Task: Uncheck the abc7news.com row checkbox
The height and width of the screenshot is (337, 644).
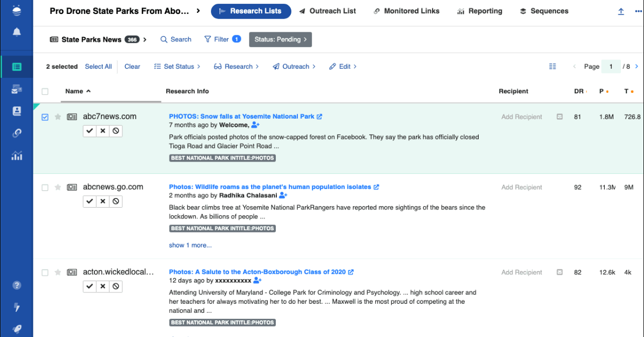Action: (x=45, y=117)
